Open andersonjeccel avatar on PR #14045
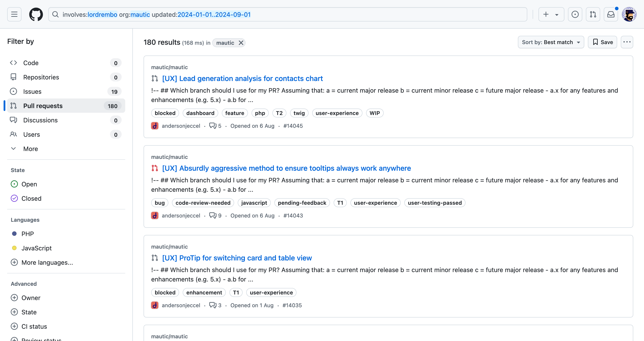This screenshot has width=644, height=341. (x=155, y=126)
